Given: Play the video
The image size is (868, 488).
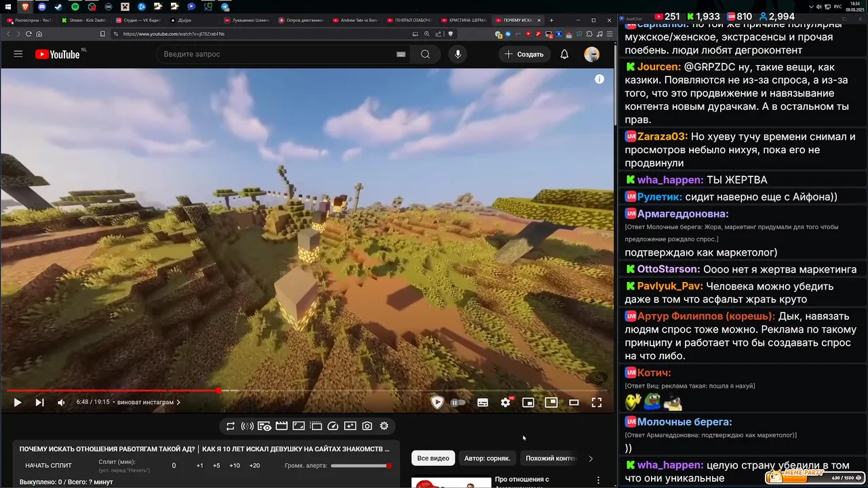Looking at the screenshot, I should click(18, 403).
